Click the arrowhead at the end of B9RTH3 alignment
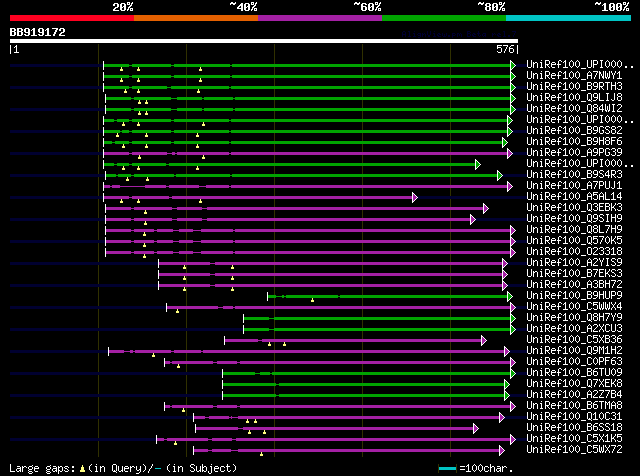 point(513,87)
